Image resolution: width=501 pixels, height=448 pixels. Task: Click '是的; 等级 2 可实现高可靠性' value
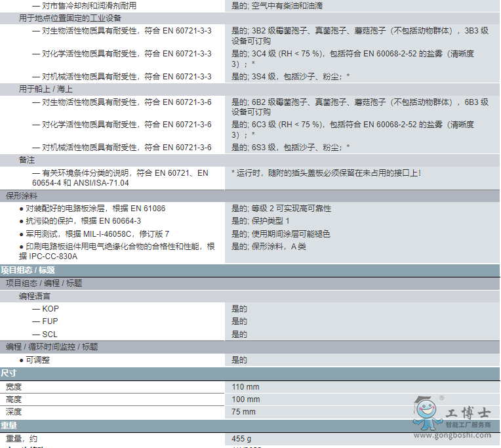click(x=281, y=209)
